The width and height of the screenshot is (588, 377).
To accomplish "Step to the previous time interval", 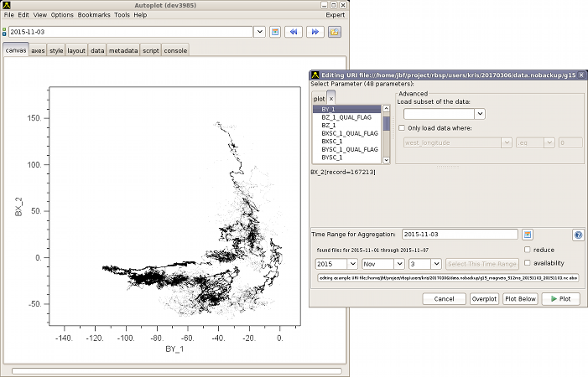I will click(294, 32).
